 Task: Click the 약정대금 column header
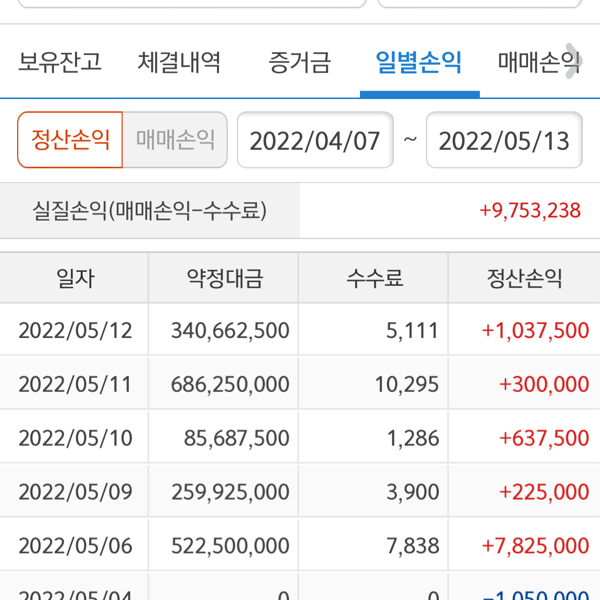(x=224, y=279)
